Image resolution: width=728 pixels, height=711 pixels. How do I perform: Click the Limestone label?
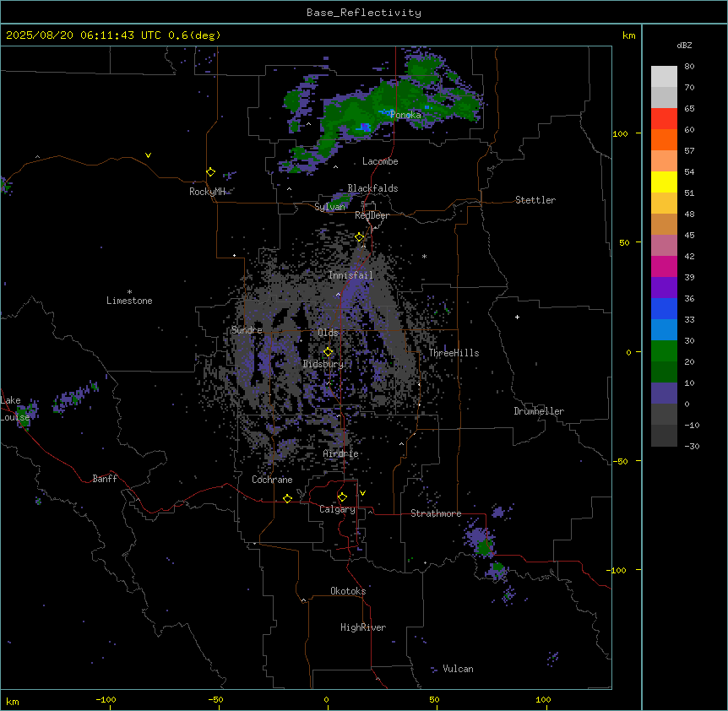[129, 301]
